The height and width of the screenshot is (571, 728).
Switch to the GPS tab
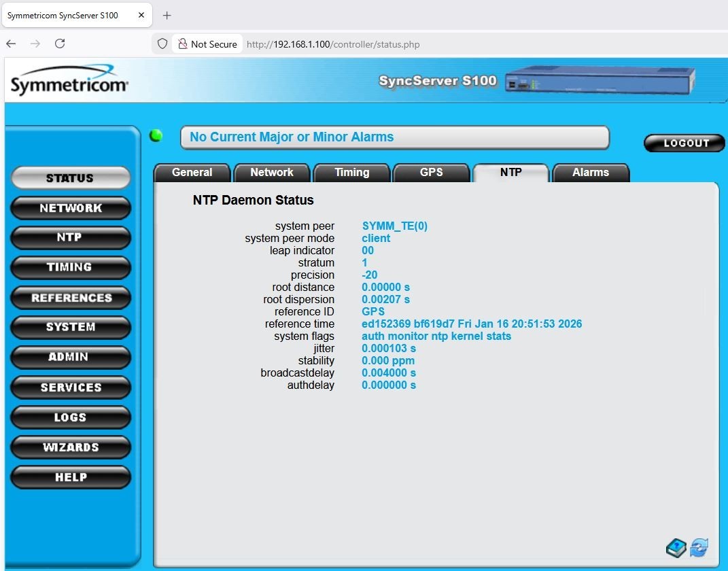click(432, 172)
